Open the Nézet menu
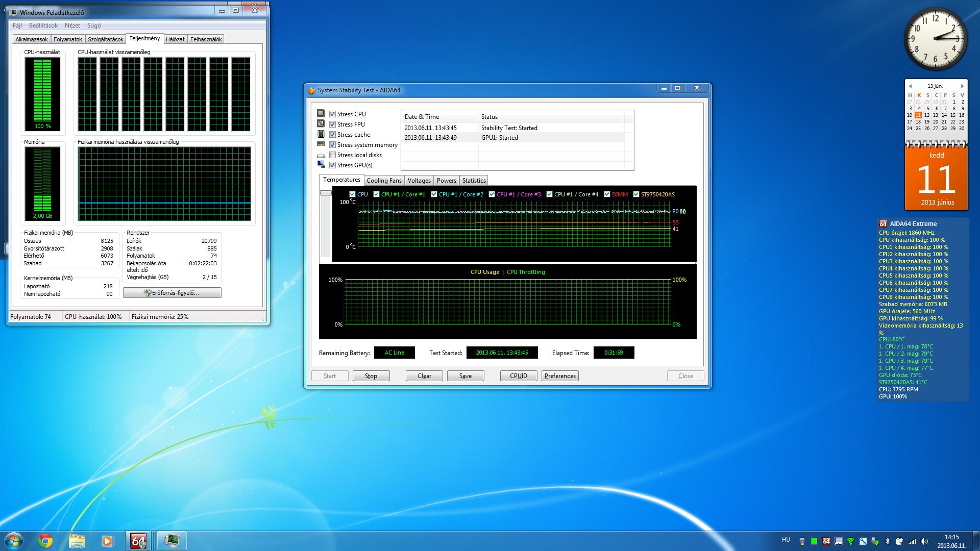Screen dimensions: 980x551 [x=72, y=26]
